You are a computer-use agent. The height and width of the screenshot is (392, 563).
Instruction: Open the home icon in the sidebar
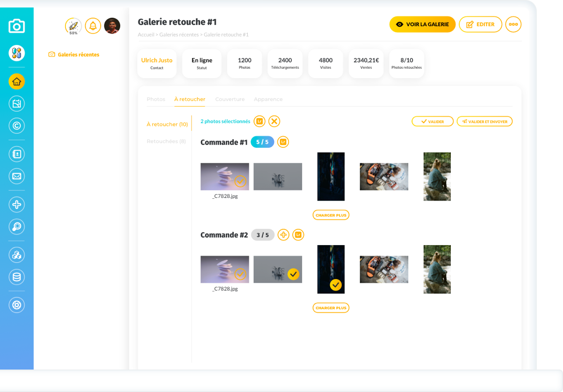17,82
